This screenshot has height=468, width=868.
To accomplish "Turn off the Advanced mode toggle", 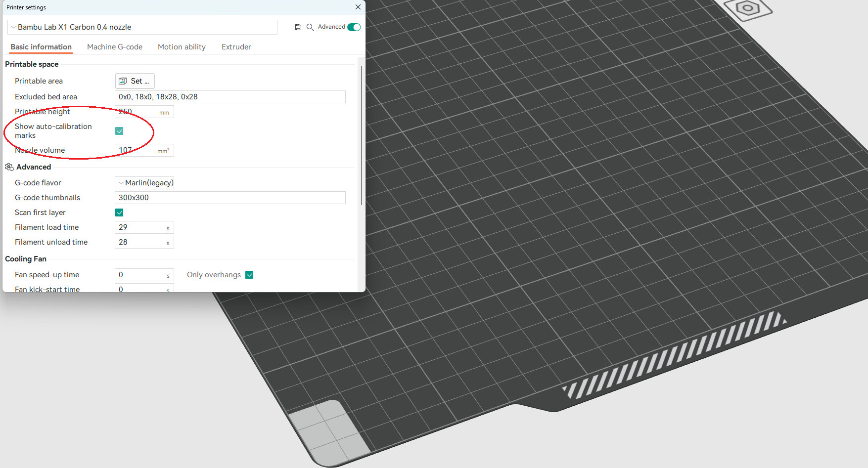I will pyautogui.click(x=354, y=27).
